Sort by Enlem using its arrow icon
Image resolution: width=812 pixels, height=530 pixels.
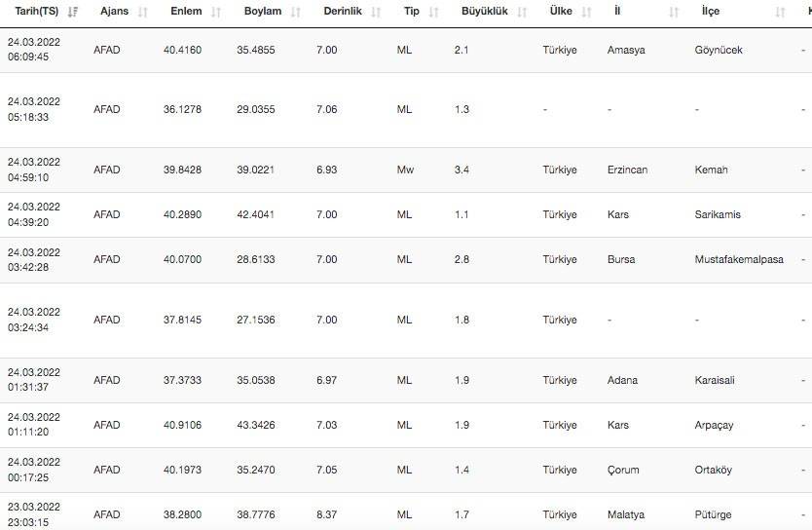[x=216, y=13]
